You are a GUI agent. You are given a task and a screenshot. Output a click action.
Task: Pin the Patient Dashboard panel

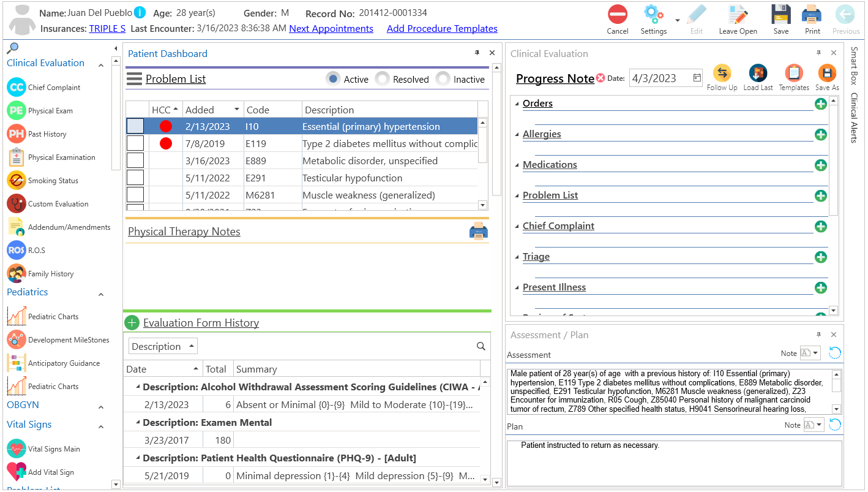[x=477, y=53]
